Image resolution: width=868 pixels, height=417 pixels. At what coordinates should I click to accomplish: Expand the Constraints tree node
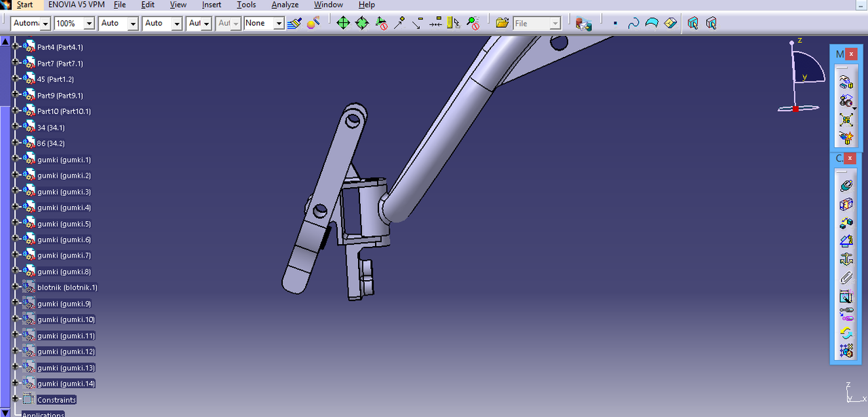tap(16, 399)
